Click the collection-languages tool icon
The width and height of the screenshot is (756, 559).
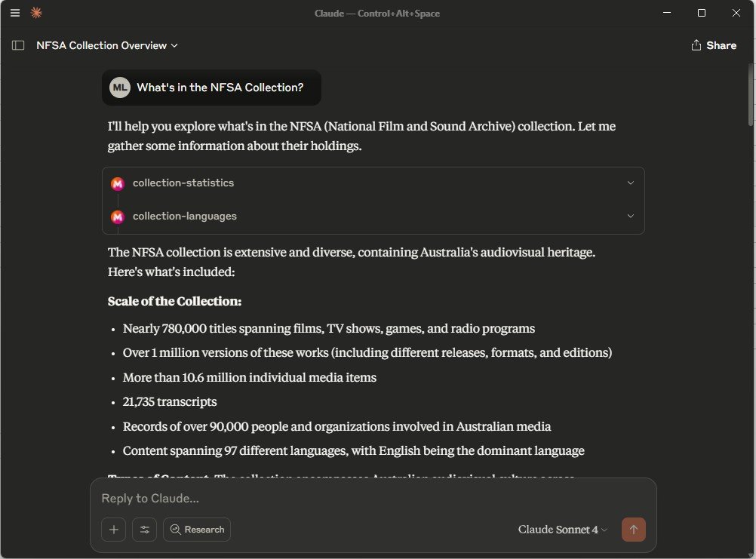(117, 217)
